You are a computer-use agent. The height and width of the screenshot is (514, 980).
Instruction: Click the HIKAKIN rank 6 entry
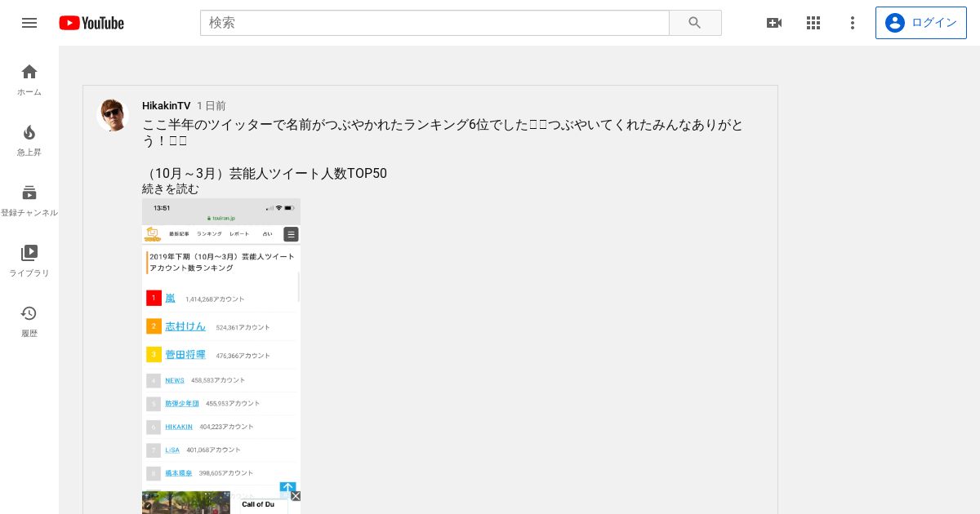click(x=179, y=427)
